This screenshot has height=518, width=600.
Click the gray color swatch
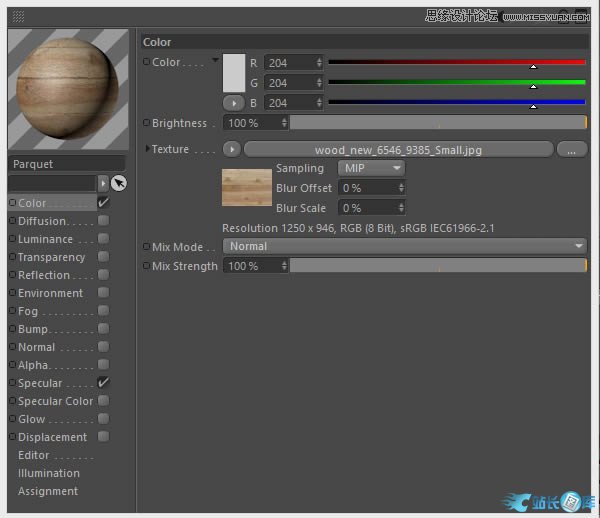click(233, 73)
